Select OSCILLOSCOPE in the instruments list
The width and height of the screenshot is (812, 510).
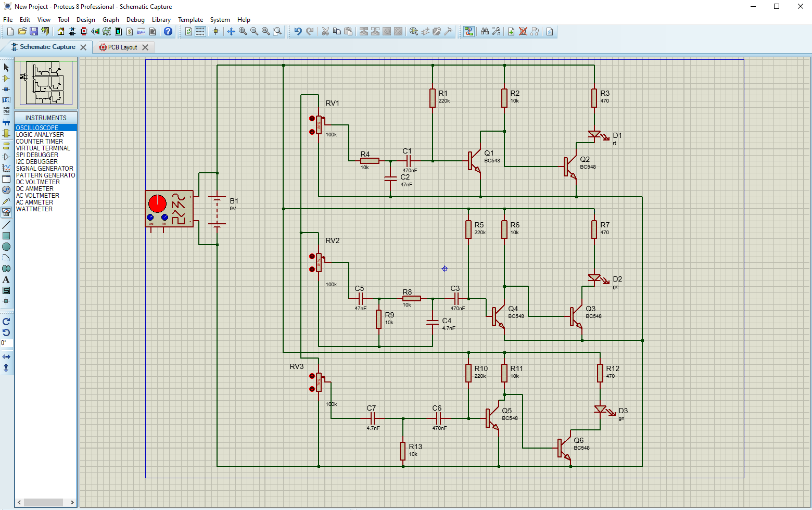(x=46, y=127)
